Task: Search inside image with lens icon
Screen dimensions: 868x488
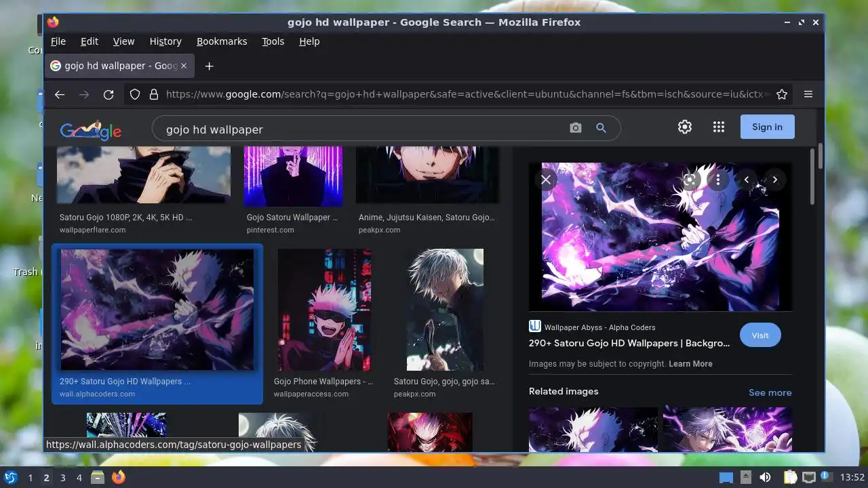Action: pyautogui.click(x=690, y=180)
